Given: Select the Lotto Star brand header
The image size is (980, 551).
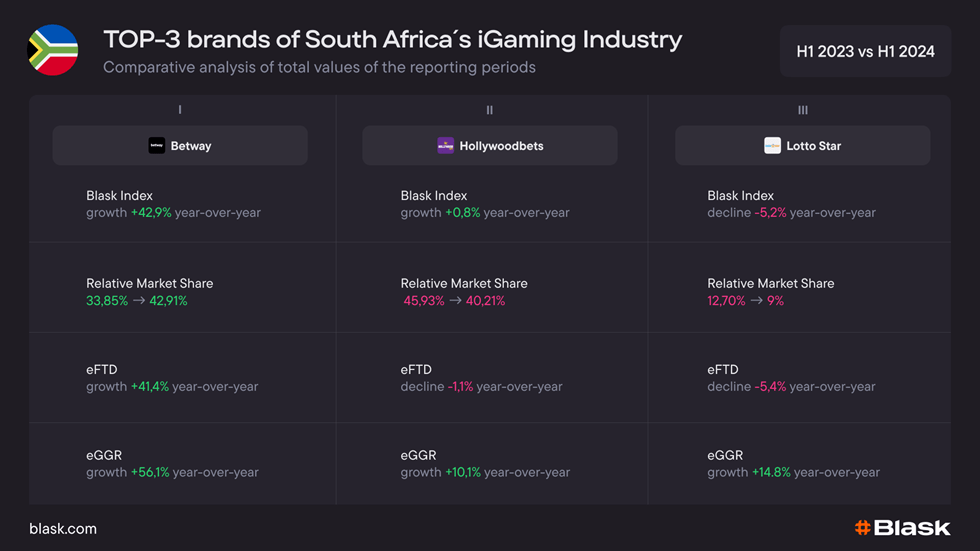Looking at the screenshot, I should click(x=802, y=146).
